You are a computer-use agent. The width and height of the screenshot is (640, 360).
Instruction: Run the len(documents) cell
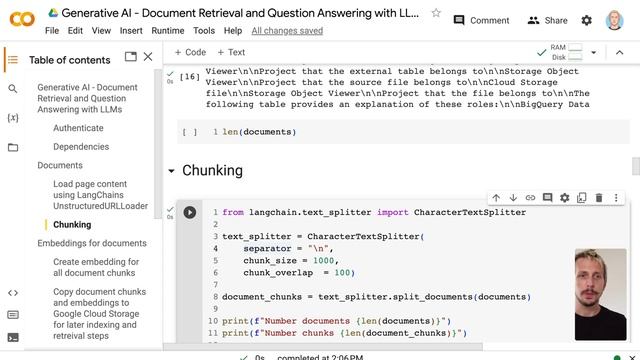pyautogui.click(x=189, y=132)
